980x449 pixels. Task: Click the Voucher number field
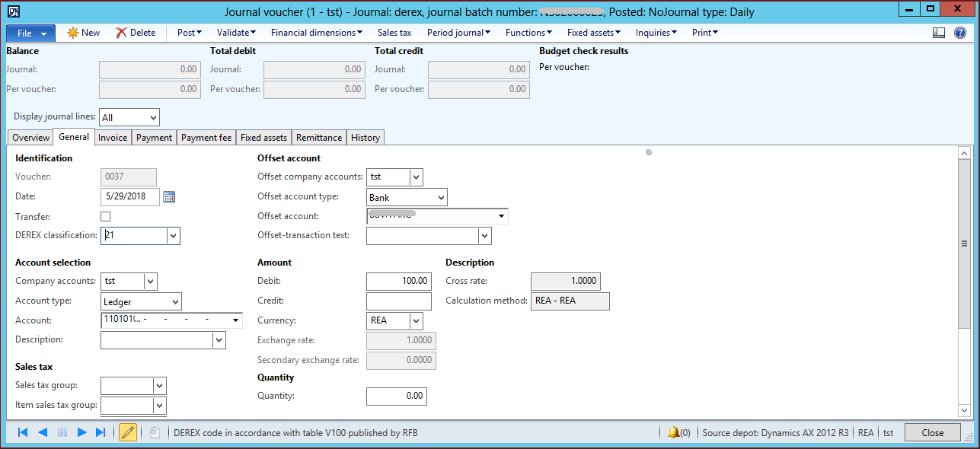(129, 177)
